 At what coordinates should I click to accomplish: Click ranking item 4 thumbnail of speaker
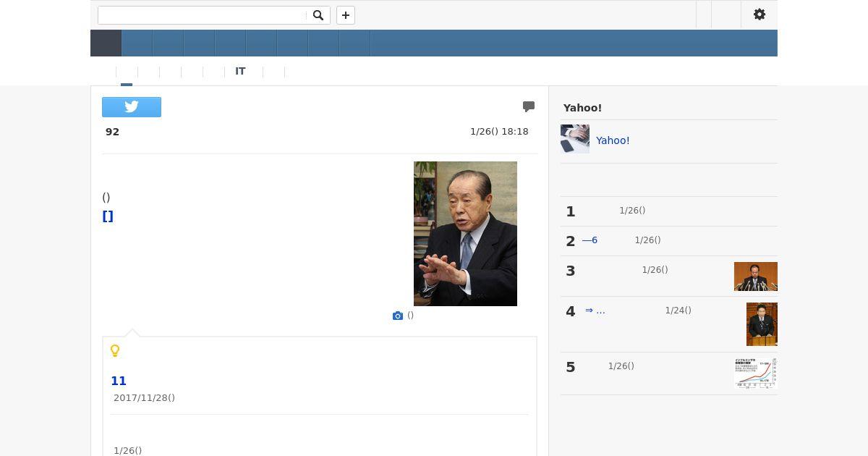tap(762, 324)
